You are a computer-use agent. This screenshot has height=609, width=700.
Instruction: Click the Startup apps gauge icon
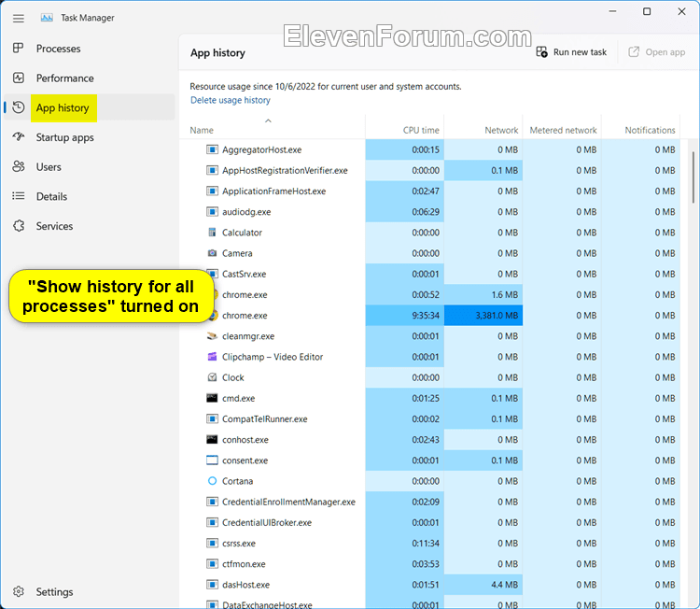pos(19,136)
